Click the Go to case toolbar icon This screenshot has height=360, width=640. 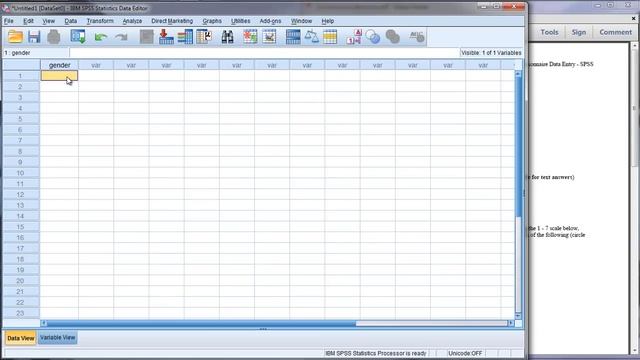[x=146, y=37]
